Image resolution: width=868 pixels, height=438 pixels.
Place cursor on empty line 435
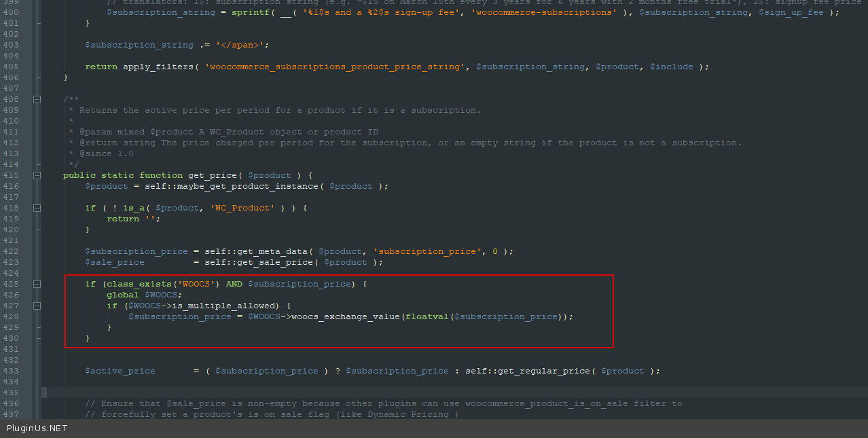click(x=272, y=393)
